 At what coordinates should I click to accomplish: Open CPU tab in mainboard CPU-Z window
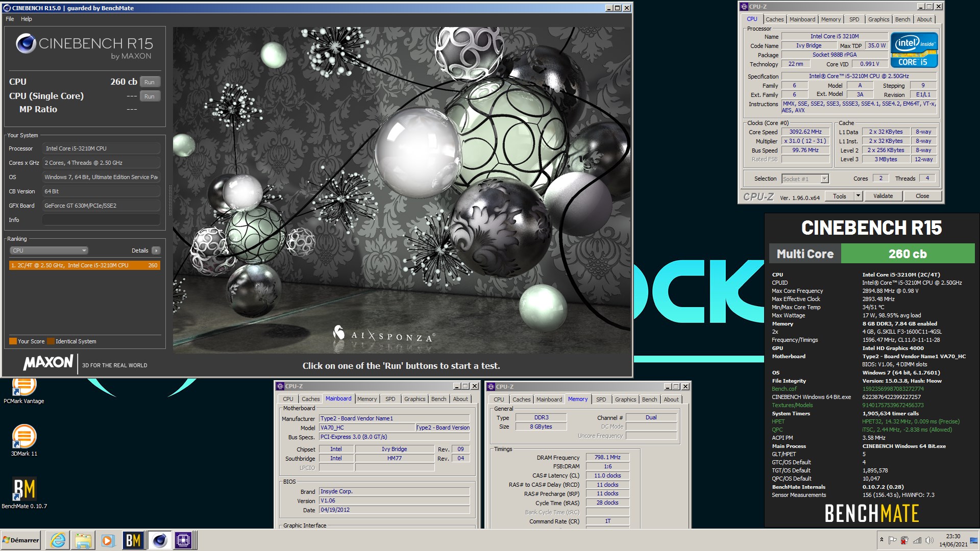288,399
